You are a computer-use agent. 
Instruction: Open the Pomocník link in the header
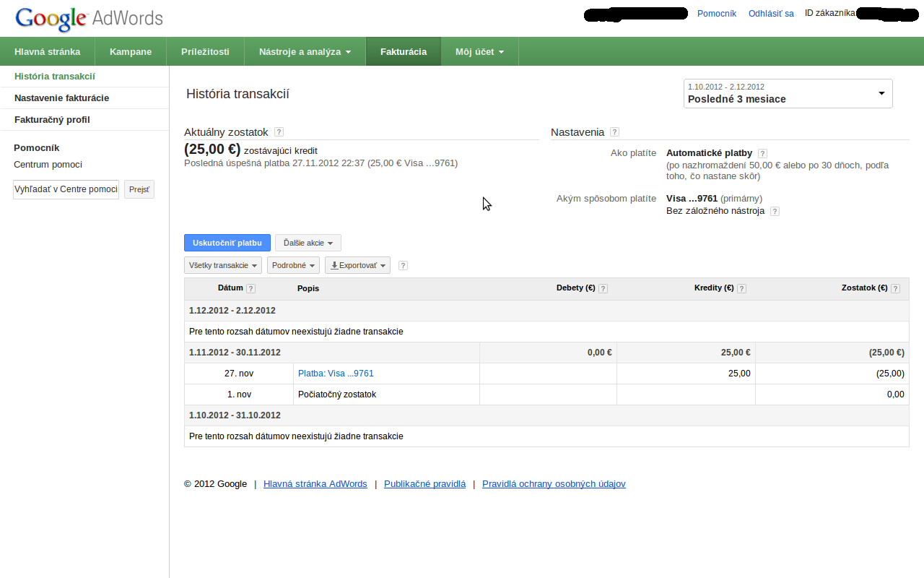point(717,14)
